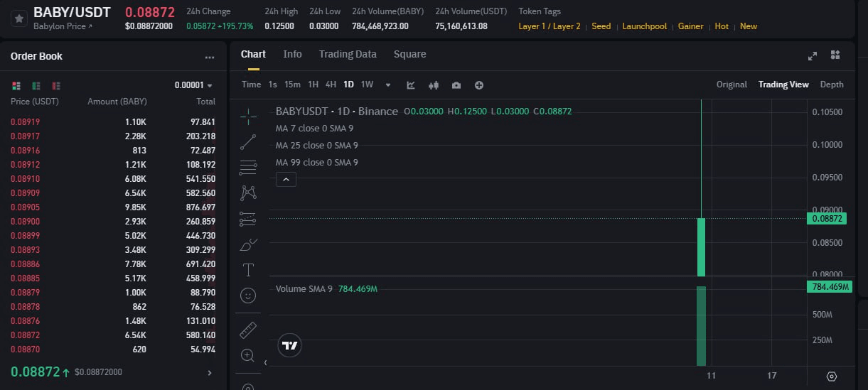
Task: Click the green volume bar
Action: coord(701,326)
